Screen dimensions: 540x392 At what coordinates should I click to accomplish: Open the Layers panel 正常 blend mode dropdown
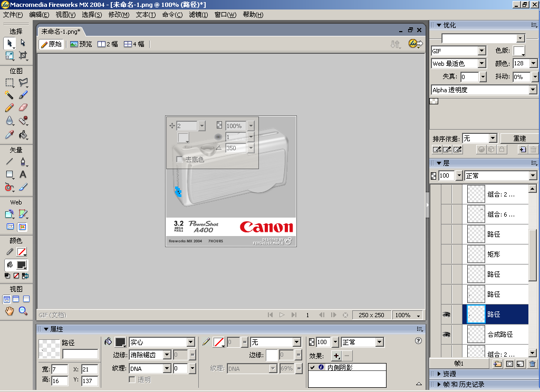(533, 176)
